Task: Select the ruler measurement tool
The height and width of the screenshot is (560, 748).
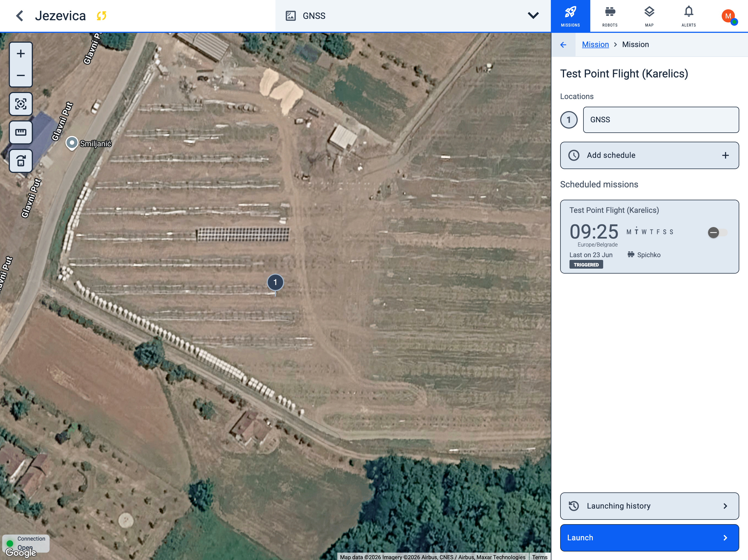Action: tap(21, 132)
